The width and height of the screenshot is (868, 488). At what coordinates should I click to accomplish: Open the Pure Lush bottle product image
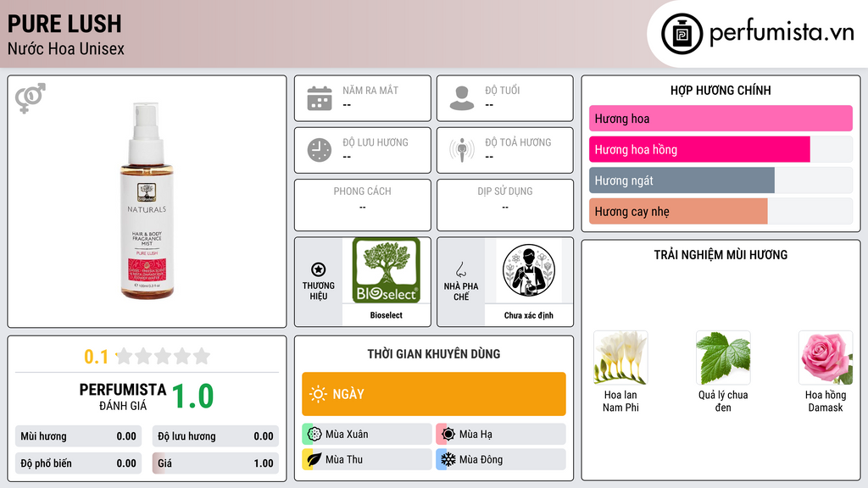pos(147,200)
